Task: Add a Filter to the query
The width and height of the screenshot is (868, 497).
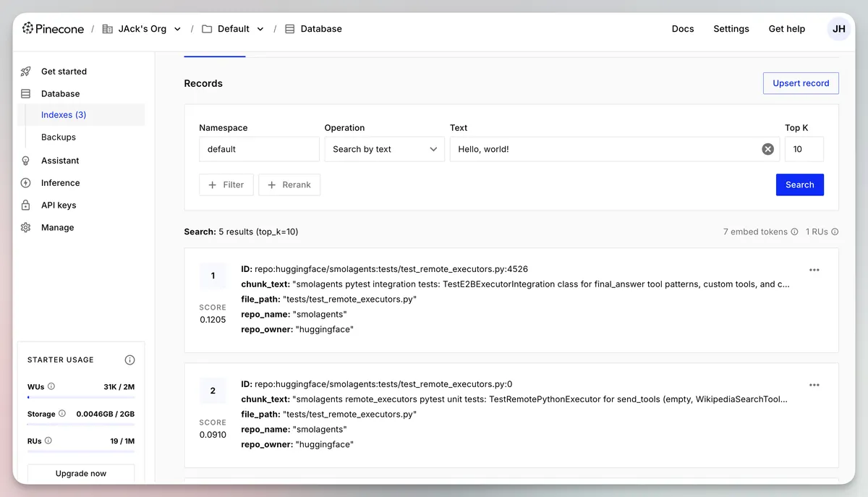Action: 226,185
